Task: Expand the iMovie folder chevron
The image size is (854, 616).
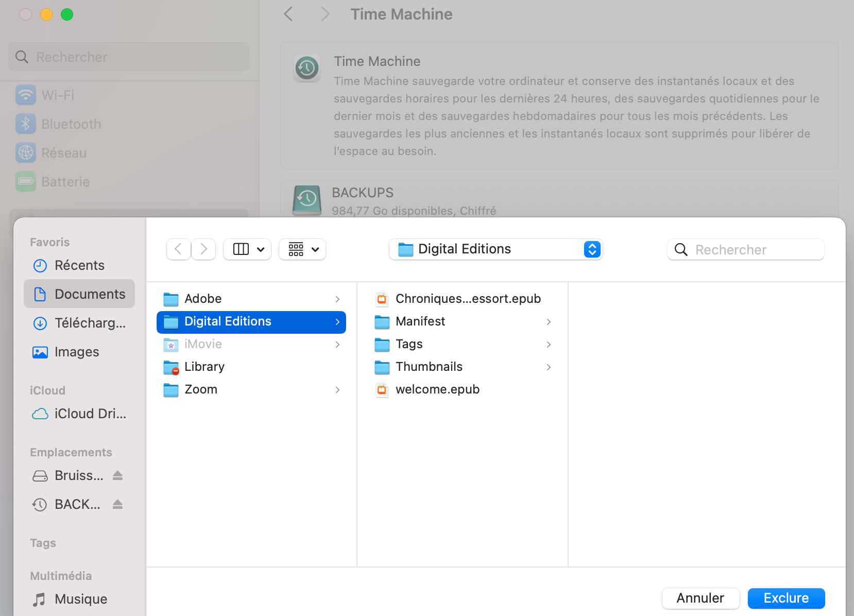Action: pyautogui.click(x=337, y=345)
